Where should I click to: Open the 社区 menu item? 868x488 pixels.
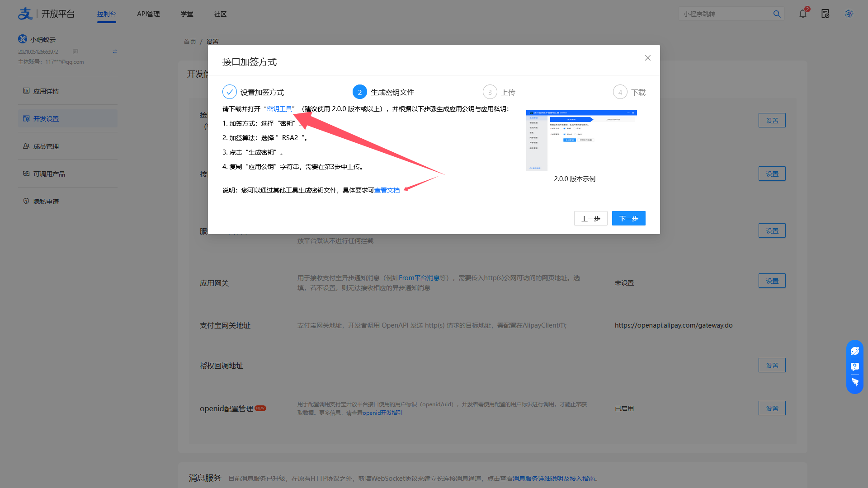220,14
